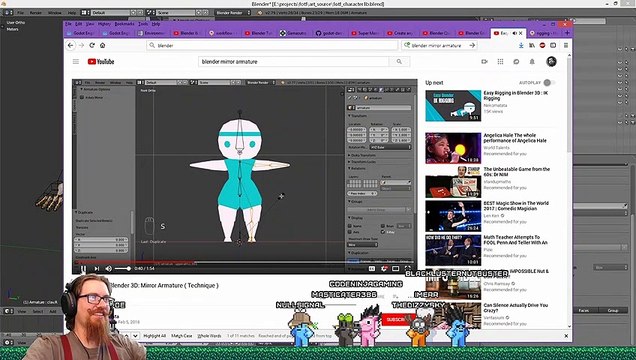Image resolution: width=636 pixels, height=360 pixels.
Task: Open the Help menu in the browser
Action: click(x=156, y=24)
